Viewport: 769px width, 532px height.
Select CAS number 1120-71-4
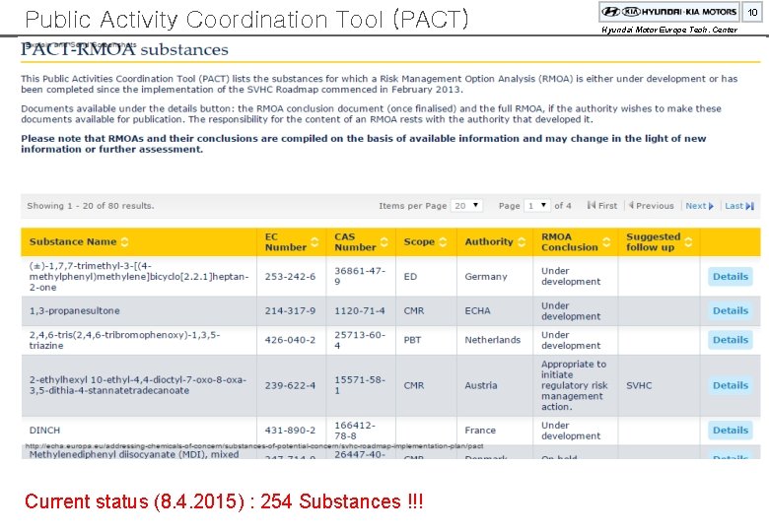(x=360, y=311)
